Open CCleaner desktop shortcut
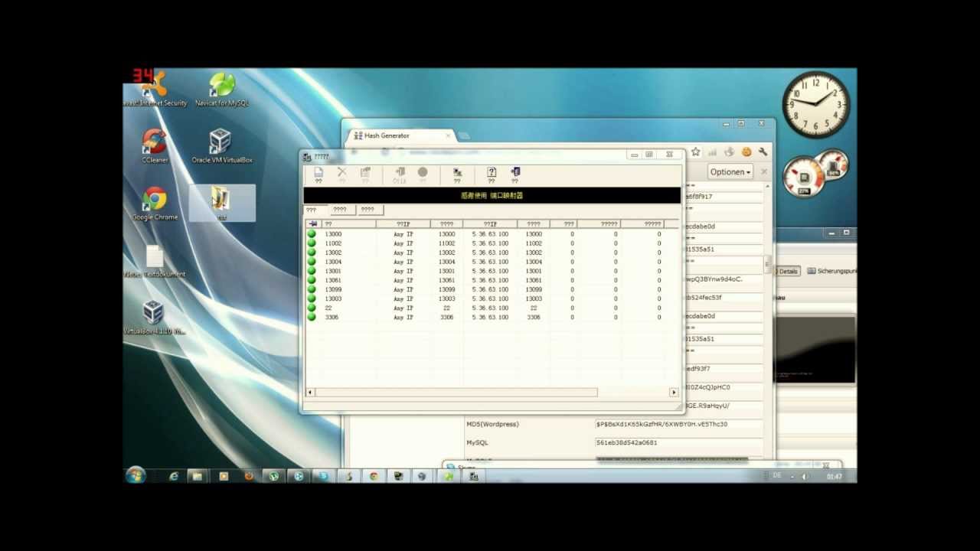Viewport: 980px width, 551px height. coord(155,145)
